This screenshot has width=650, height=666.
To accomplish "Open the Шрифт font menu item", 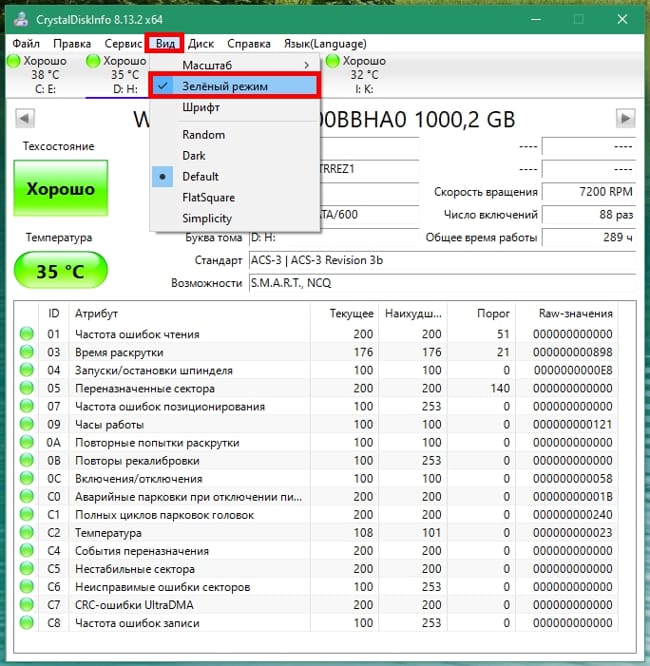I will [x=235, y=107].
